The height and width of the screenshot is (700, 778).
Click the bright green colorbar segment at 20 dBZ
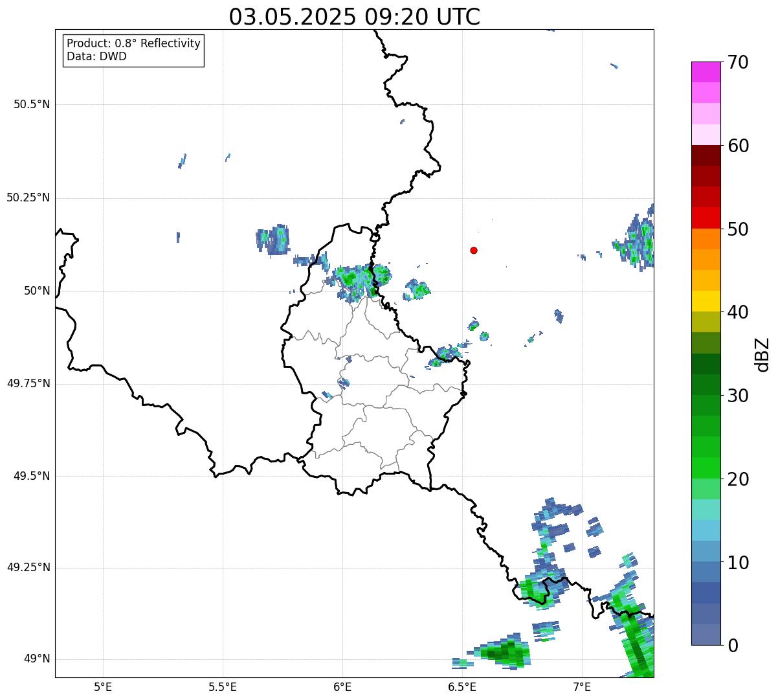(x=706, y=468)
